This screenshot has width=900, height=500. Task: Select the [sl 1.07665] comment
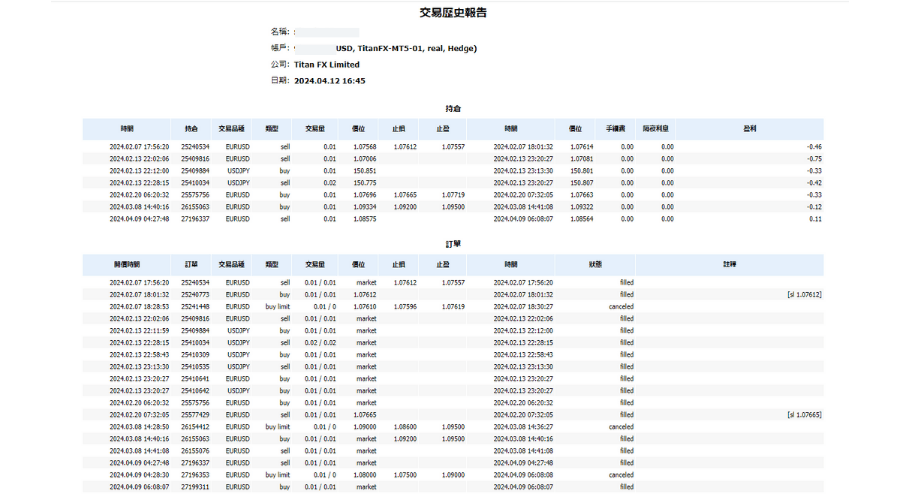803,415
